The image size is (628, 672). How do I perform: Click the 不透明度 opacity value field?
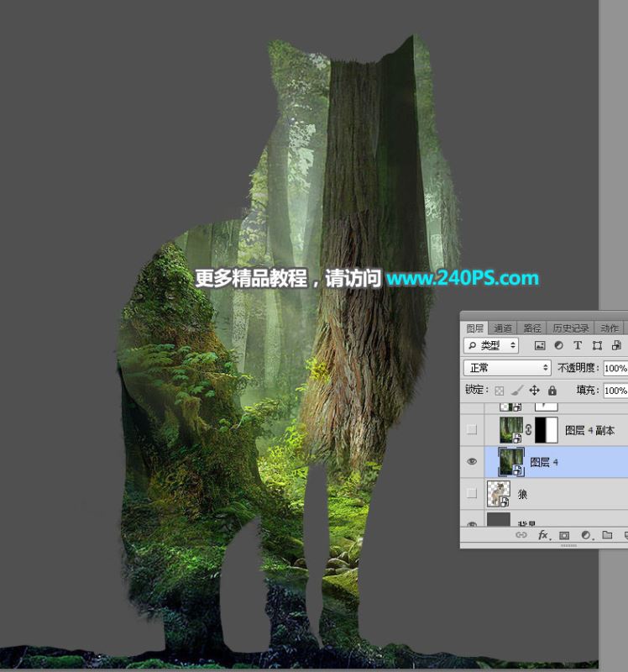615,368
